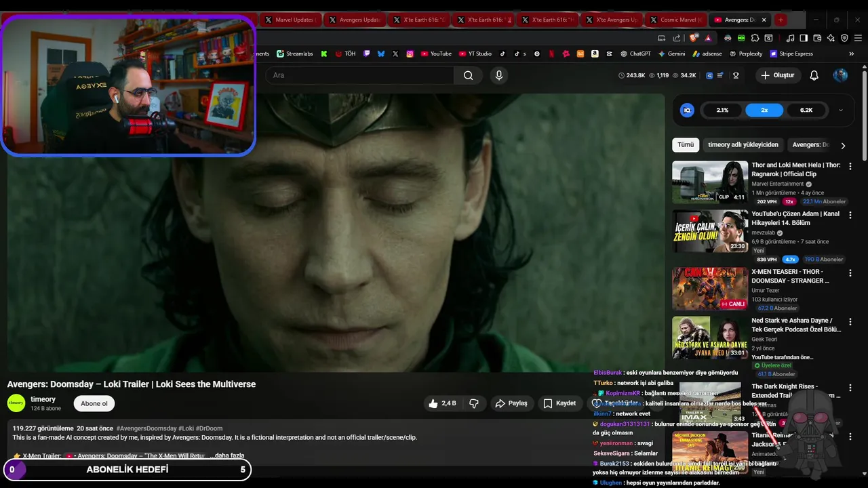Open a new browser tab
The width and height of the screenshot is (868, 488).
coord(781,20)
